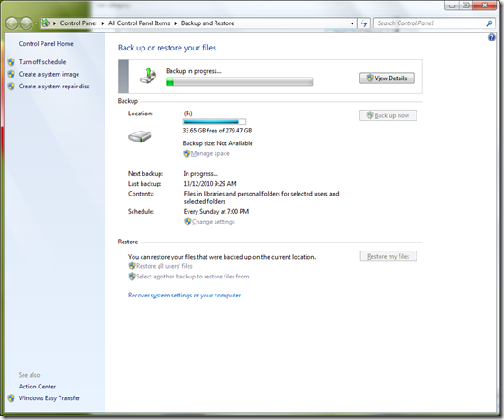
Task: Click the View Details button
Action: click(387, 78)
